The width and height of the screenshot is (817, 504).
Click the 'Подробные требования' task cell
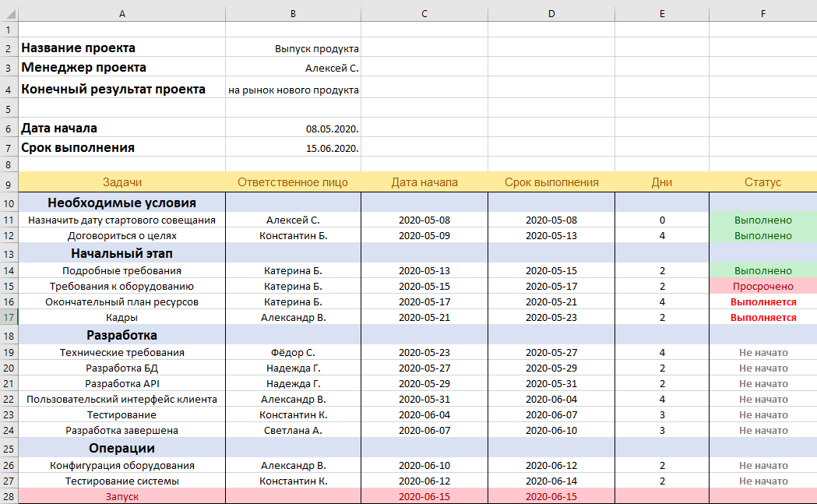point(122,270)
